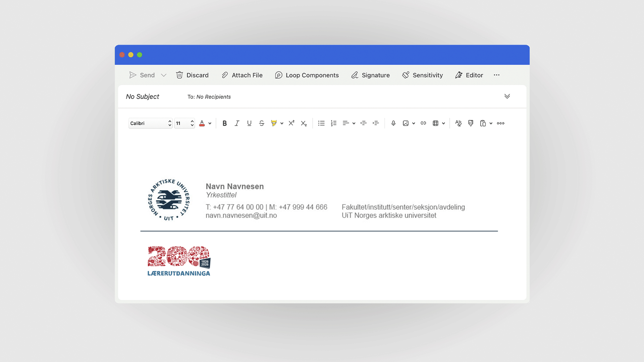Open Loop Components

pyautogui.click(x=307, y=75)
